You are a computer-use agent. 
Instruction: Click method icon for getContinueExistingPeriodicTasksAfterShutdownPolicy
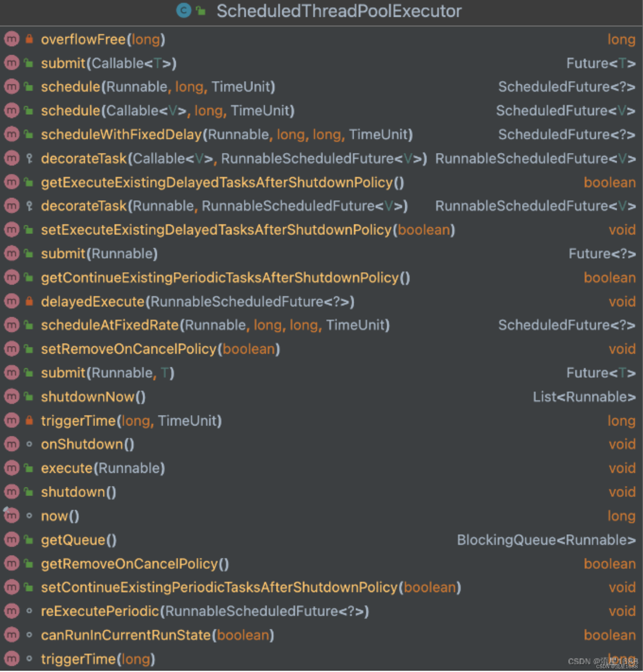[x=12, y=278]
